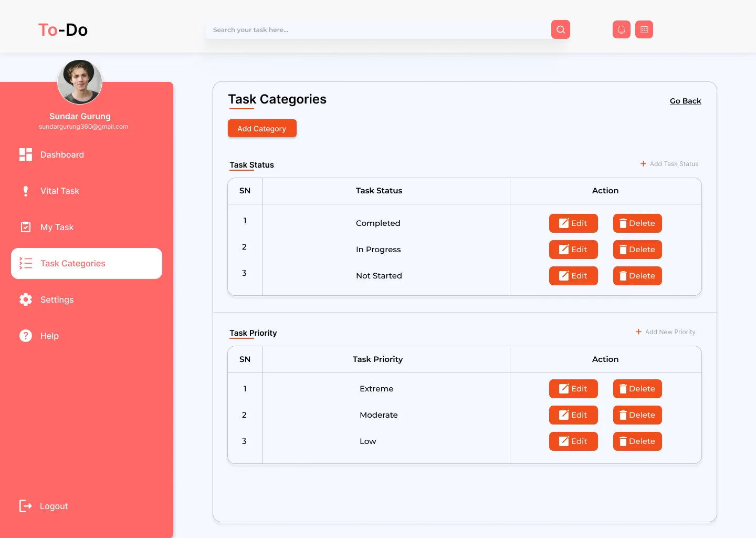The image size is (756, 538).
Task: Click the Task Status column header
Action: point(379,191)
